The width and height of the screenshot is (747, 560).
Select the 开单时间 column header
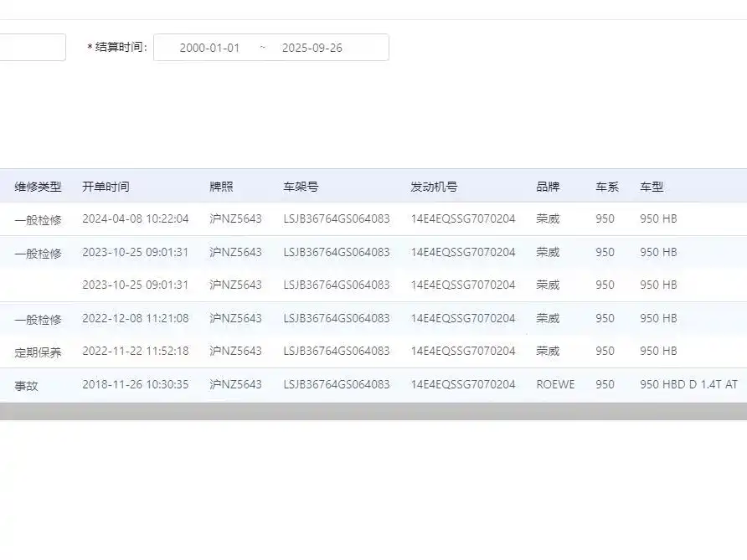click(x=106, y=186)
